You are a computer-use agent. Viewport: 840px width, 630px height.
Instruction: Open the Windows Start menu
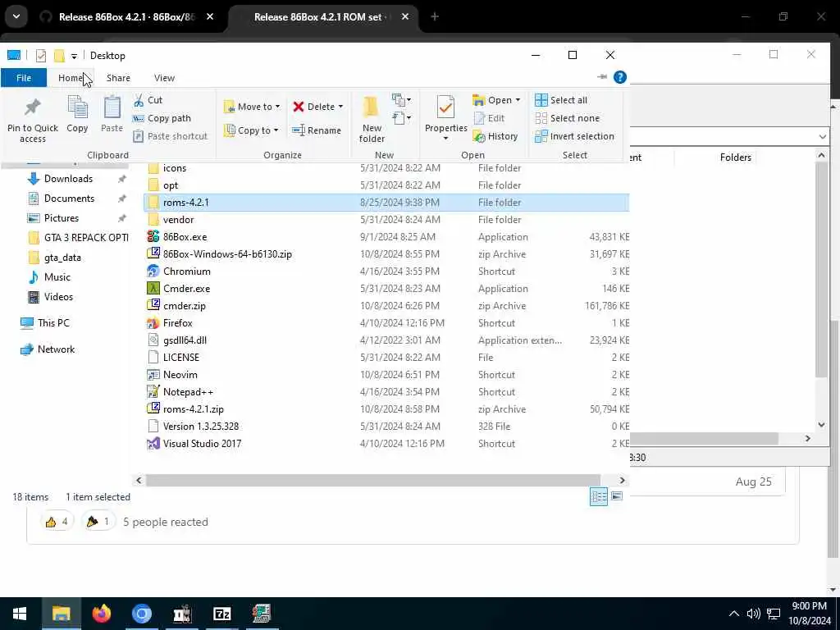(x=20, y=614)
